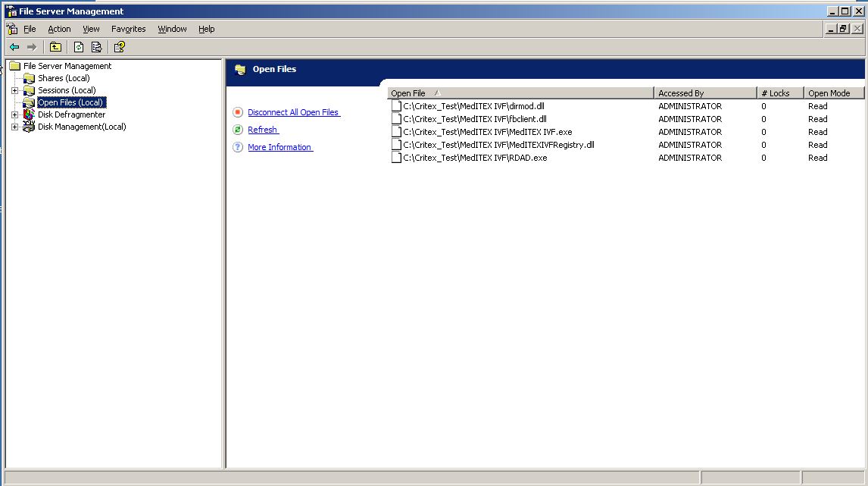868x486 pixels.
Task: Click ADMINISTRATOR in the dirmod.dll row
Action: tap(690, 106)
